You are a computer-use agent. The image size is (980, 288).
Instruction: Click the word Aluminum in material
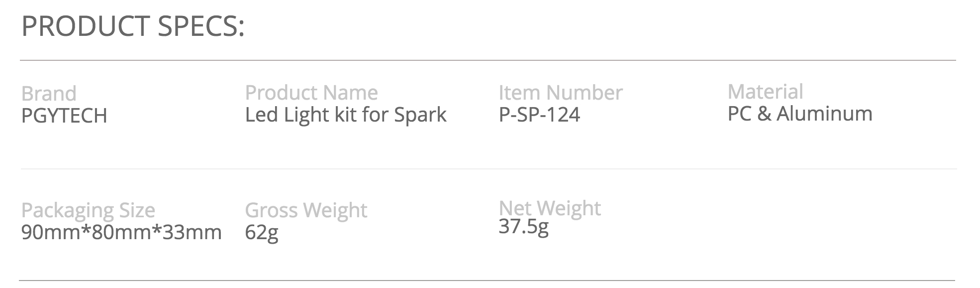pyautogui.click(x=824, y=114)
